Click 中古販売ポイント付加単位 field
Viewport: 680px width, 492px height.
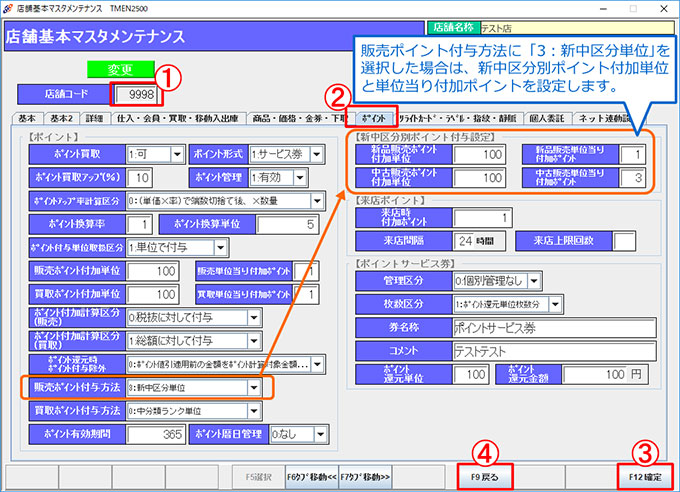[x=479, y=178]
